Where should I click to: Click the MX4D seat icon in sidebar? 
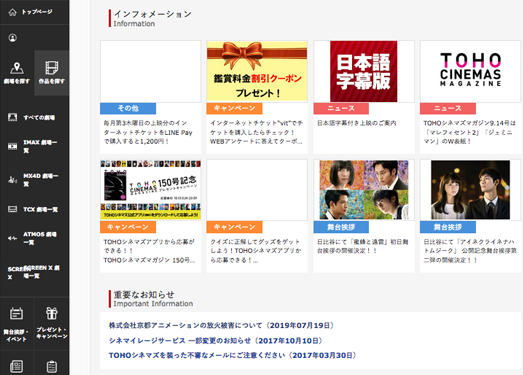pyautogui.click(x=12, y=180)
